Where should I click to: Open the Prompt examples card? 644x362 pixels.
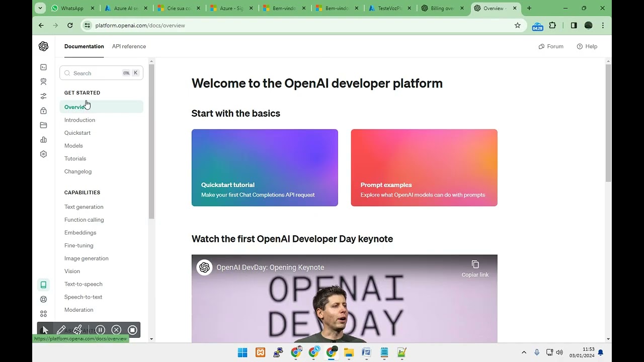tap(424, 167)
